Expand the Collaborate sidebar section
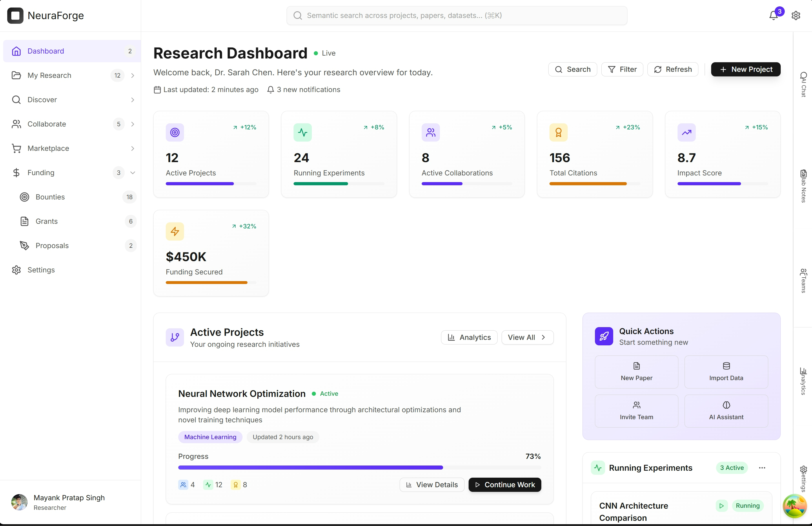The image size is (812, 526). (133, 124)
